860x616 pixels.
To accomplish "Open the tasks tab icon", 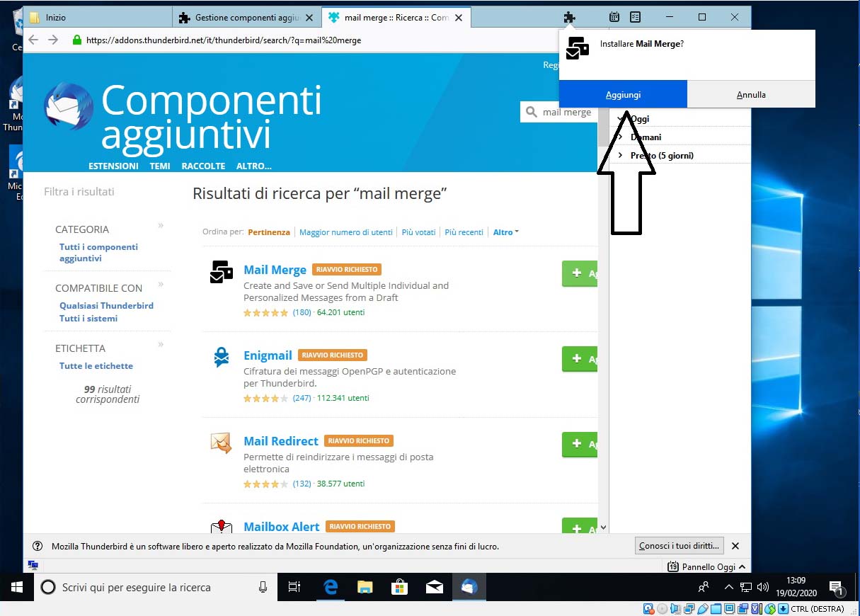I will [635, 17].
